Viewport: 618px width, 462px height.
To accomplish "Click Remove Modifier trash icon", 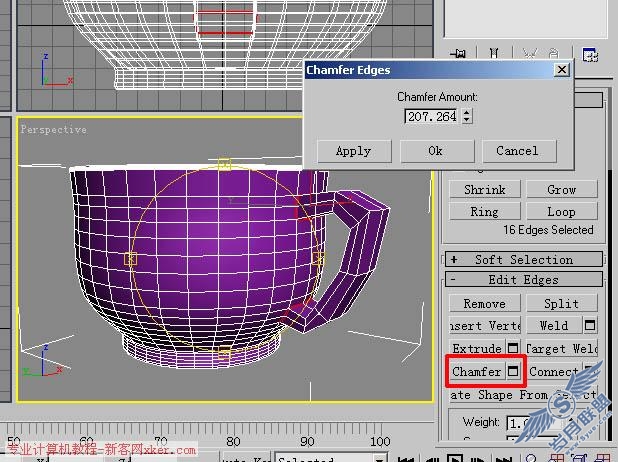I will (x=553, y=53).
